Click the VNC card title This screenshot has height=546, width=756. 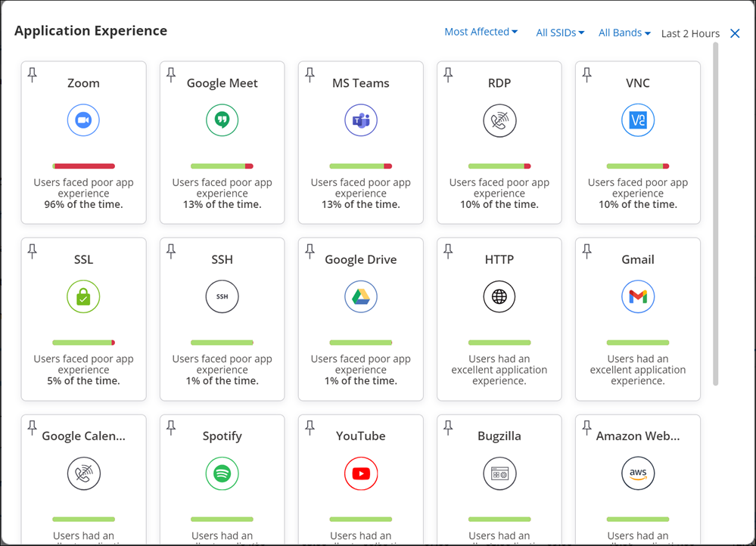click(x=638, y=83)
